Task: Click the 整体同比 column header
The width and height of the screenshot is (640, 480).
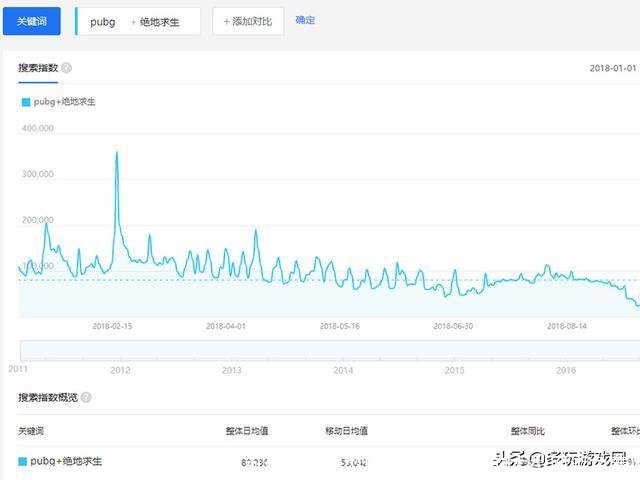Action: (527, 431)
